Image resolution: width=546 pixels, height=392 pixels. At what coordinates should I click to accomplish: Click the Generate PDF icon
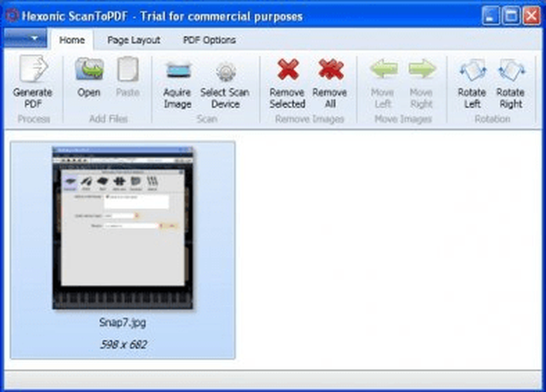[33, 69]
